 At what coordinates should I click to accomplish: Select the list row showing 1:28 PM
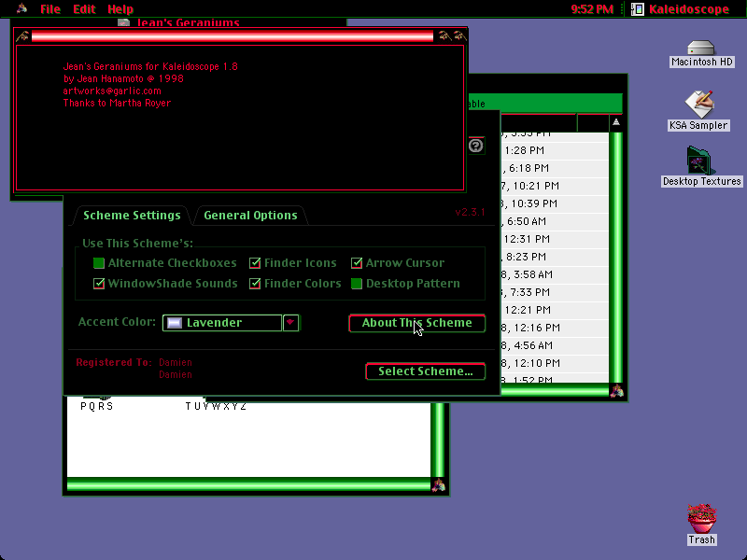pyautogui.click(x=555, y=150)
